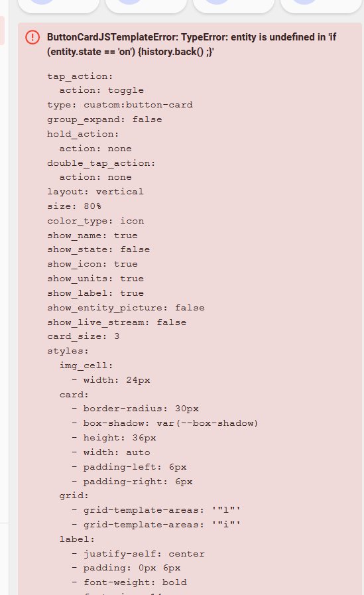Click the 'font-weight: bold' line

click(129, 582)
